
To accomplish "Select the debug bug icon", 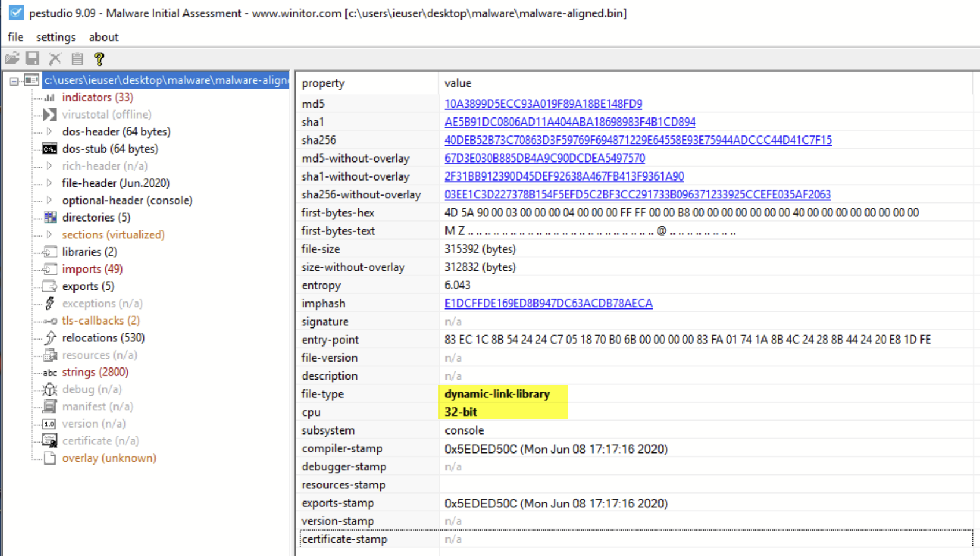I will tap(50, 389).
